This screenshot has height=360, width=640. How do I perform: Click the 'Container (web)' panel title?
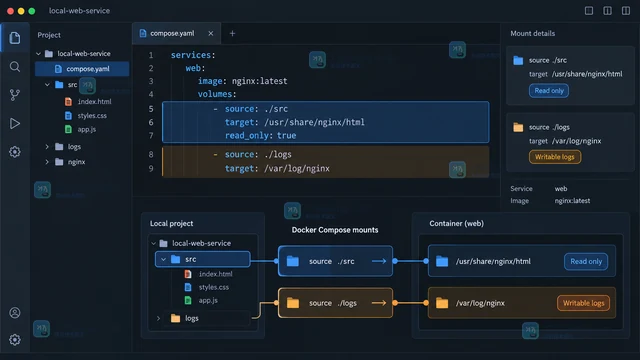click(x=456, y=223)
